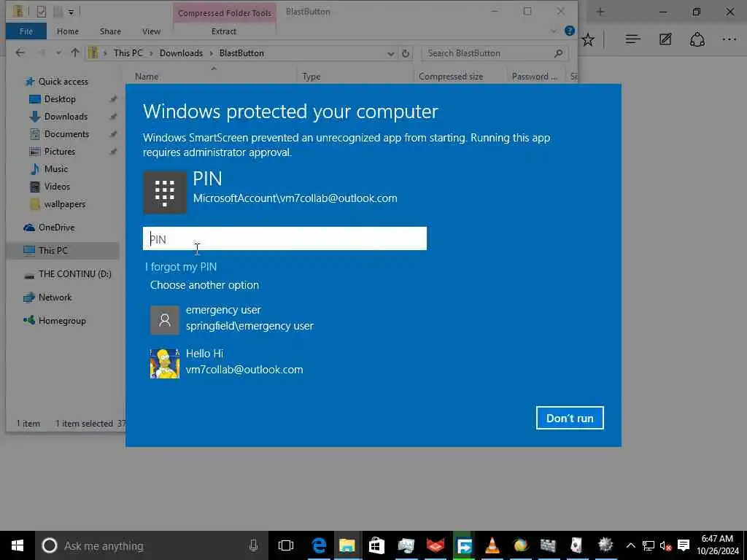Click the muted volume tray icon
This screenshot has height=560, width=747.
coord(665,545)
